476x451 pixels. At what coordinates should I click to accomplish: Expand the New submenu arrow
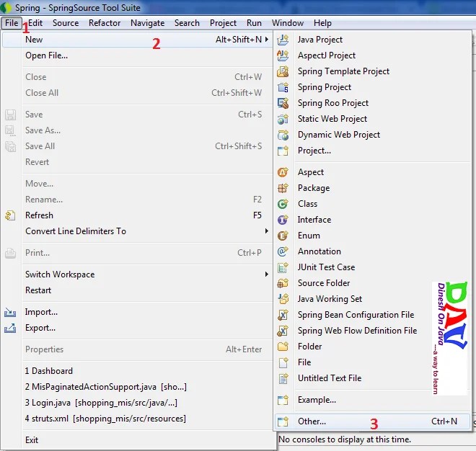(x=267, y=40)
